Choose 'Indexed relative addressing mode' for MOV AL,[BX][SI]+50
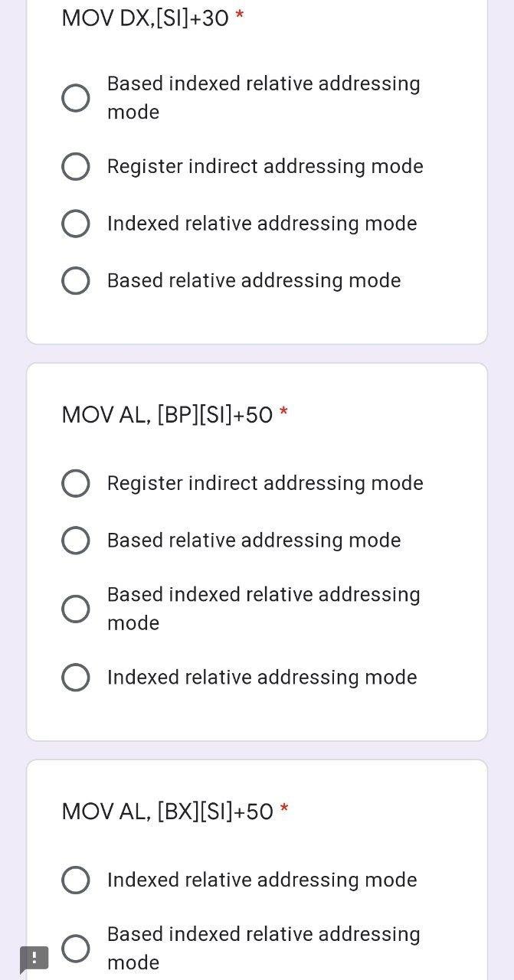 tap(75, 880)
